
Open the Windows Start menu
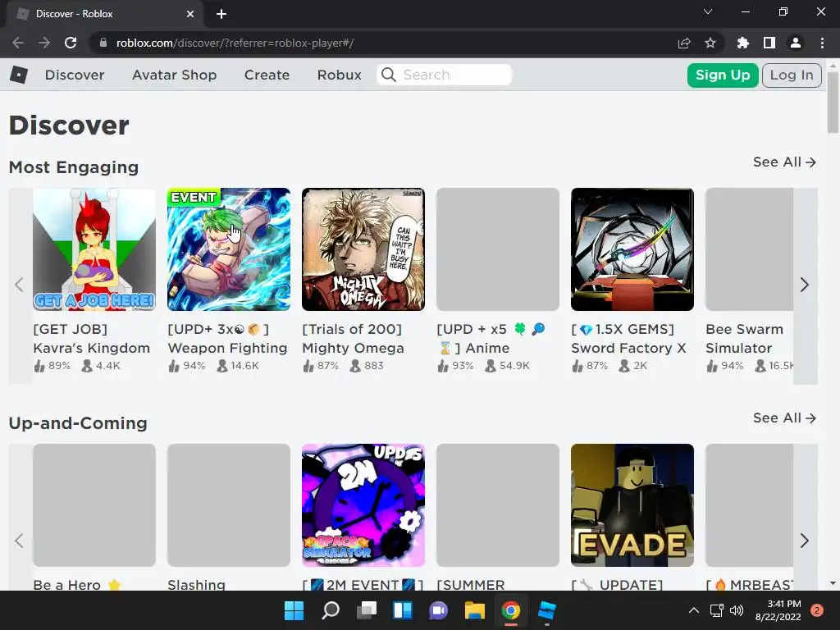(x=294, y=610)
